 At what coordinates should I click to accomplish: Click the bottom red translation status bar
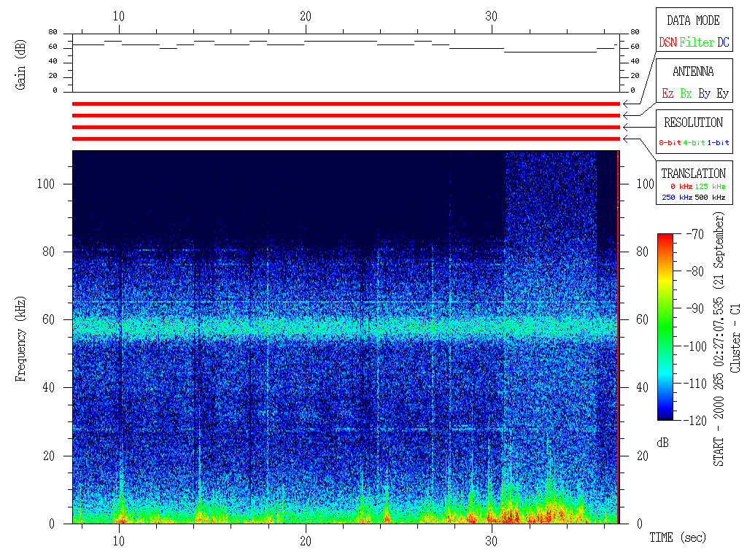(x=346, y=139)
